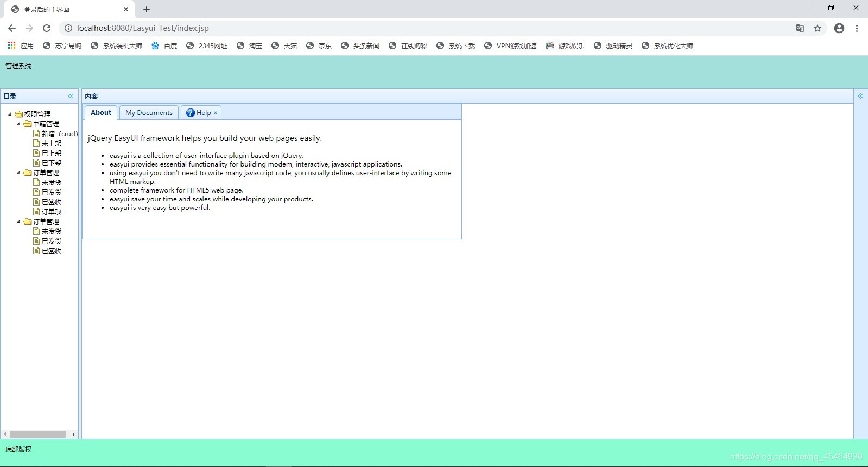The height and width of the screenshot is (467, 868).
Task: Open the 系统装机大师 bookmark
Action: pos(116,46)
